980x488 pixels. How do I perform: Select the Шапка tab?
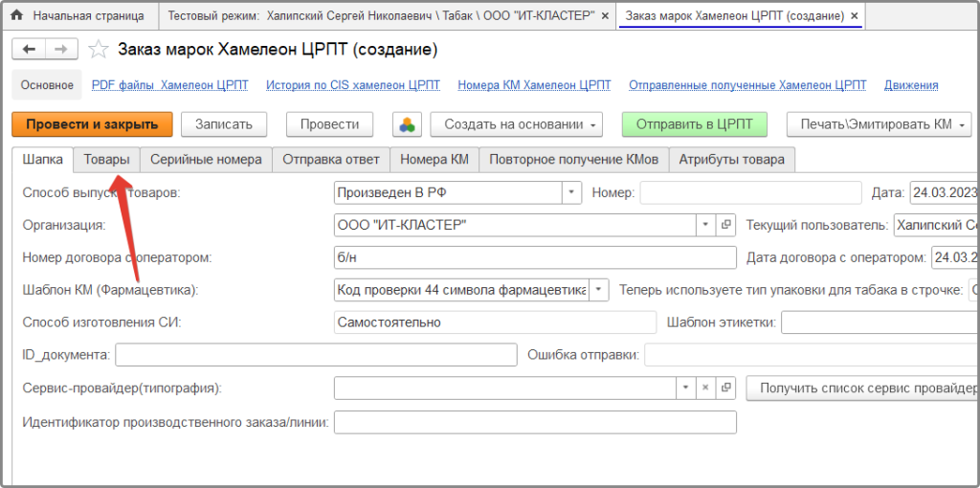pyautogui.click(x=42, y=160)
